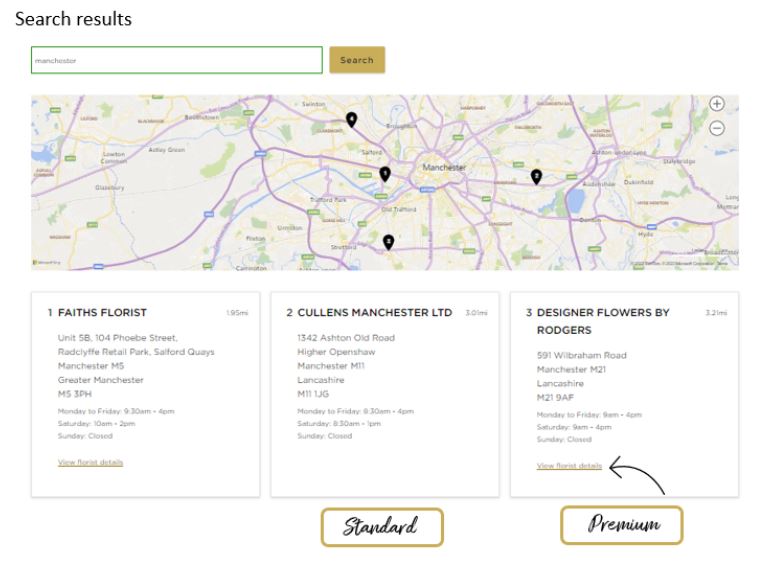Viewport: 767px width, 571px height.
Task: Select the Cullens Manchester Ltd heading
Action: [375, 312]
